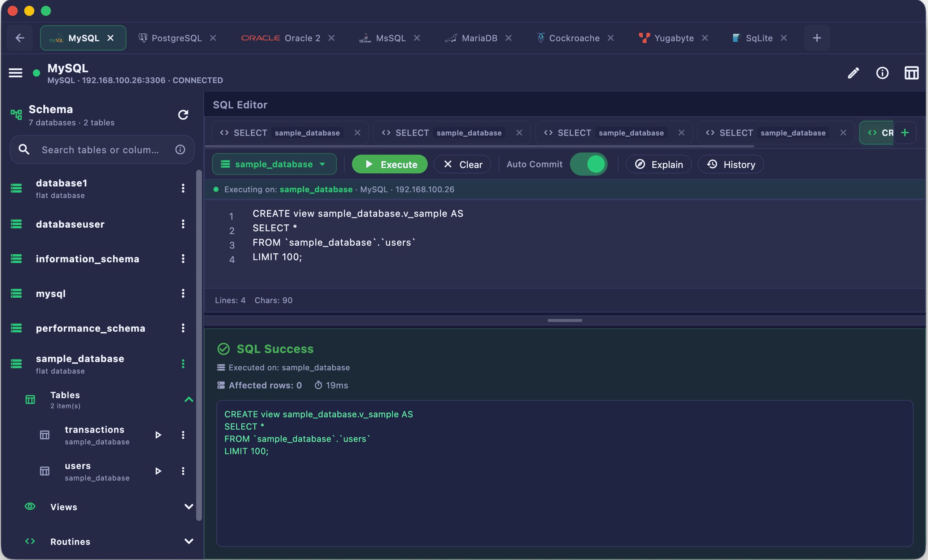Click the Execute button
The width and height of the screenshot is (928, 560).
(x=390, y=164)
